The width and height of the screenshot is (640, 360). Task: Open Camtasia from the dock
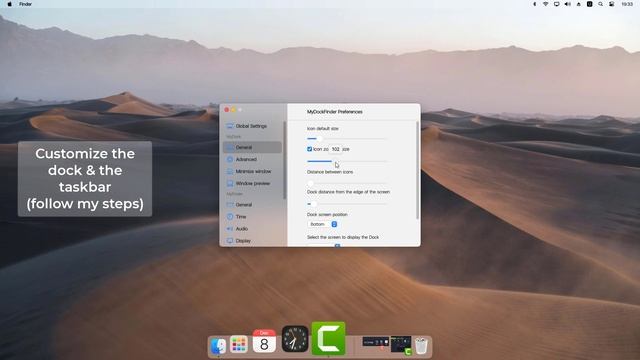329,338
